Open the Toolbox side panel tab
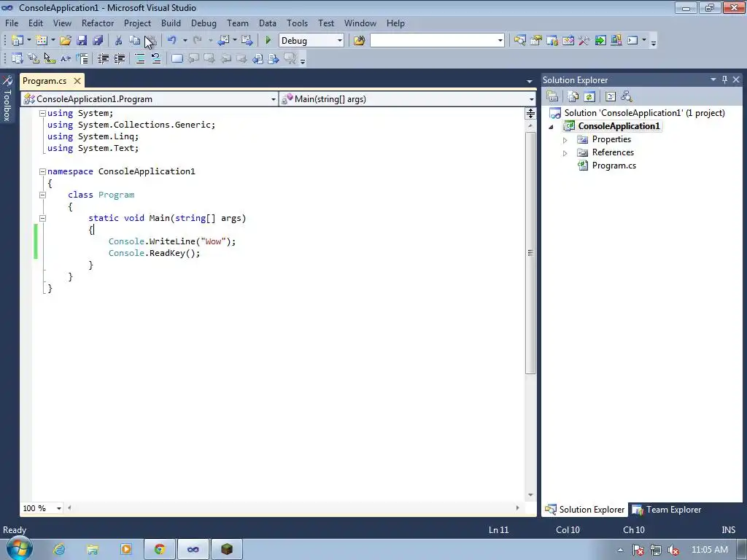Image resolution: width=747 pixels, height=560 pixels. coord(7,98)
